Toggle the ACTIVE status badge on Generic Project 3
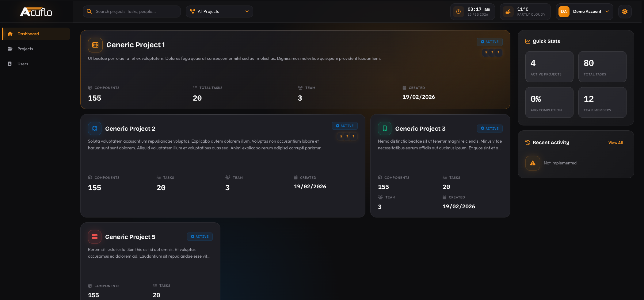The image size is (644, 300). pos(490,129)
